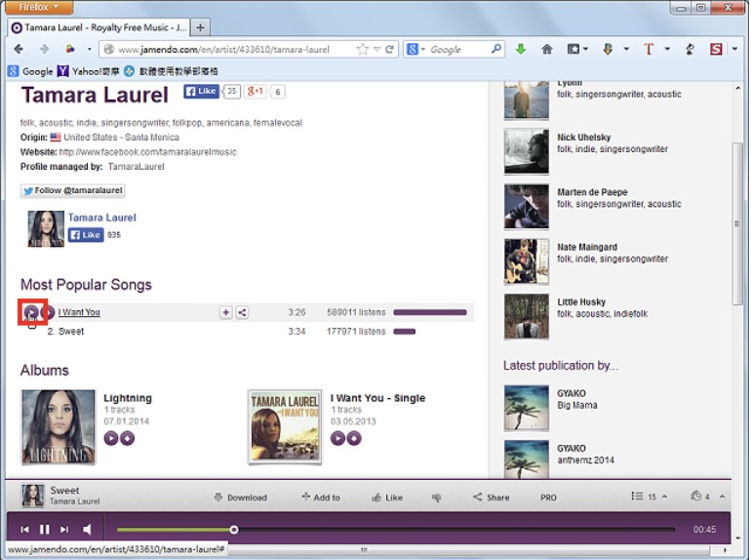The image size is (751, 560).
Task: Run search with the magnifier icon
Action: pos(496,49)
